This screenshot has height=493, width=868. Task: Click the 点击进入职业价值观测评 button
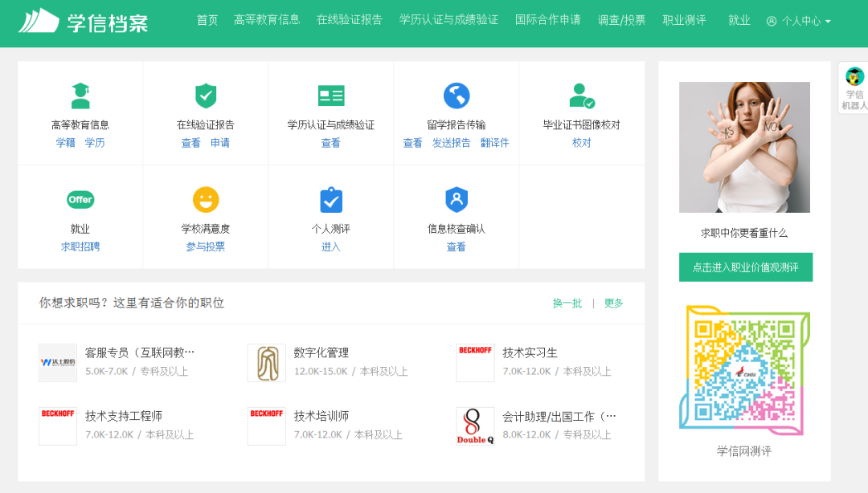(746, 267)
